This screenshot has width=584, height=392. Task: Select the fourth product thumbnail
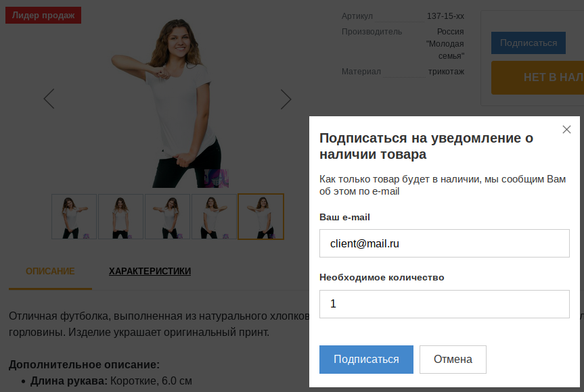(214, 217)
